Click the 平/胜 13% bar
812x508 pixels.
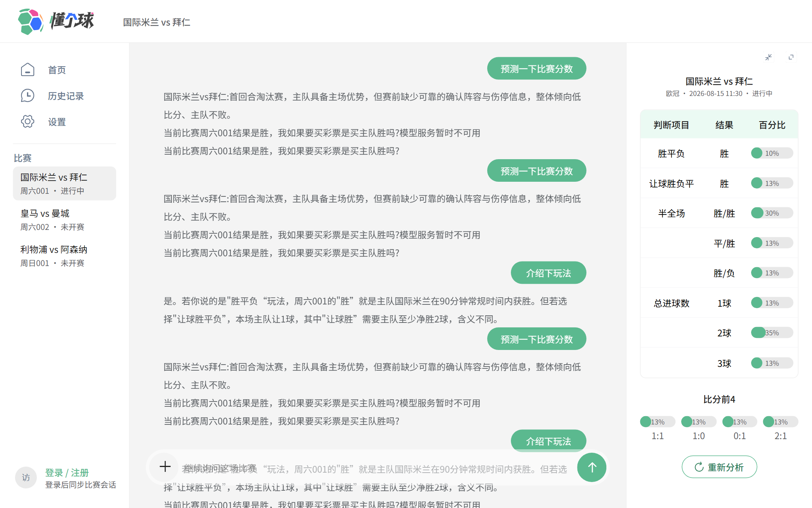tap(772, 243)
